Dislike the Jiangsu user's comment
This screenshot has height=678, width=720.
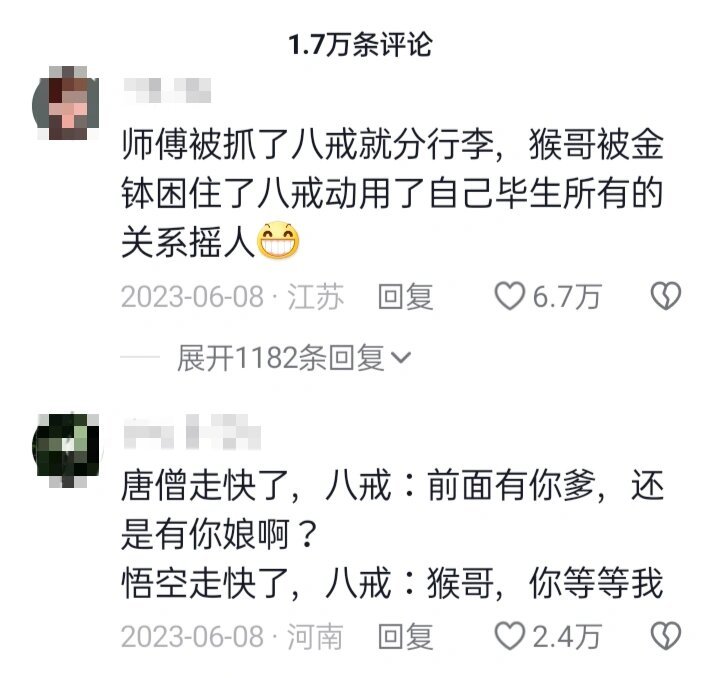[x=666, y=296]
